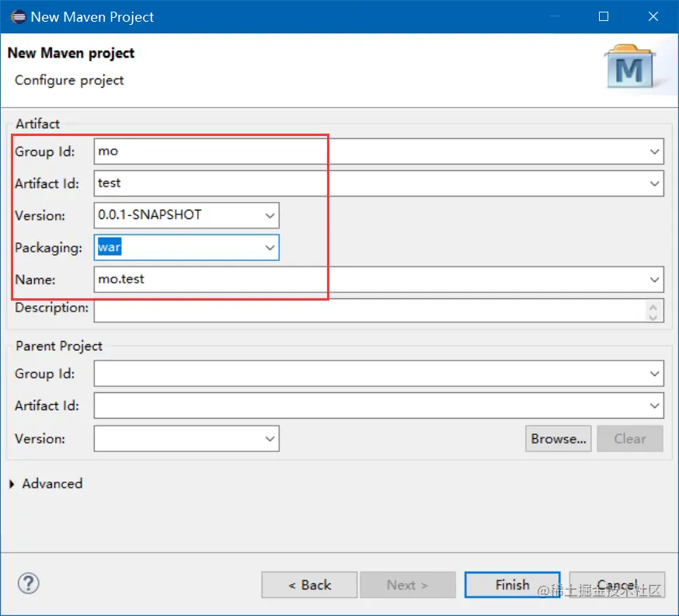Cancel the New Maven Project wizard
This screenshot has height=616, width=679.
(617, 585)
